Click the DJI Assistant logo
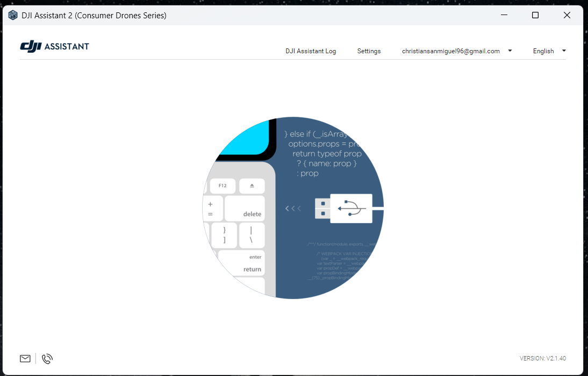This screenshot has width=588, height=376. tap(54, 46)
